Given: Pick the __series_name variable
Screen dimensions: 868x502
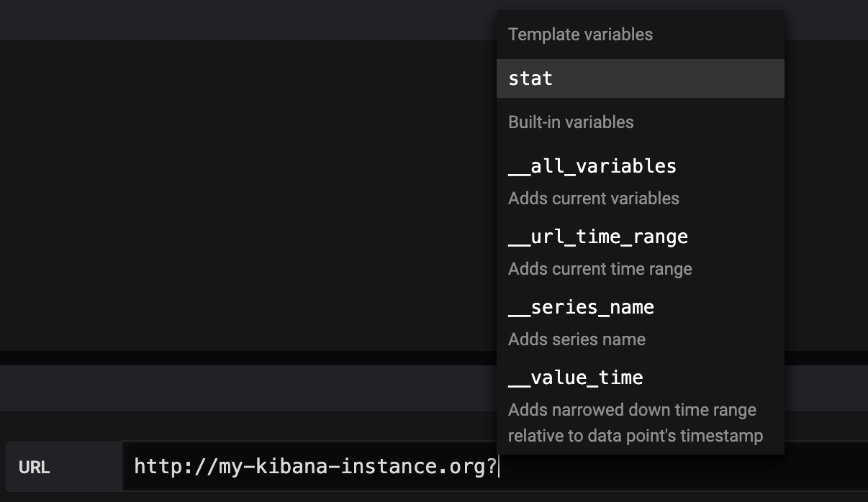Looking at the screenshot, I should tap(581, 308).
